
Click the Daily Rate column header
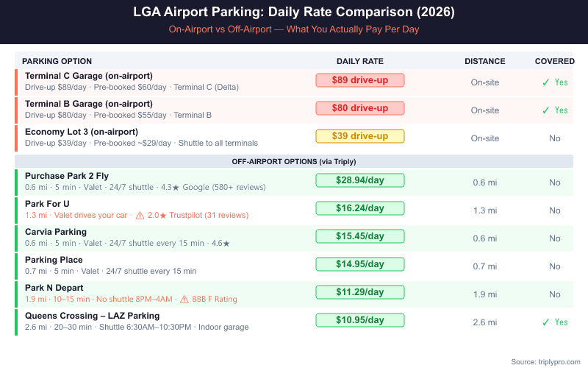click(x=360, y=61)
